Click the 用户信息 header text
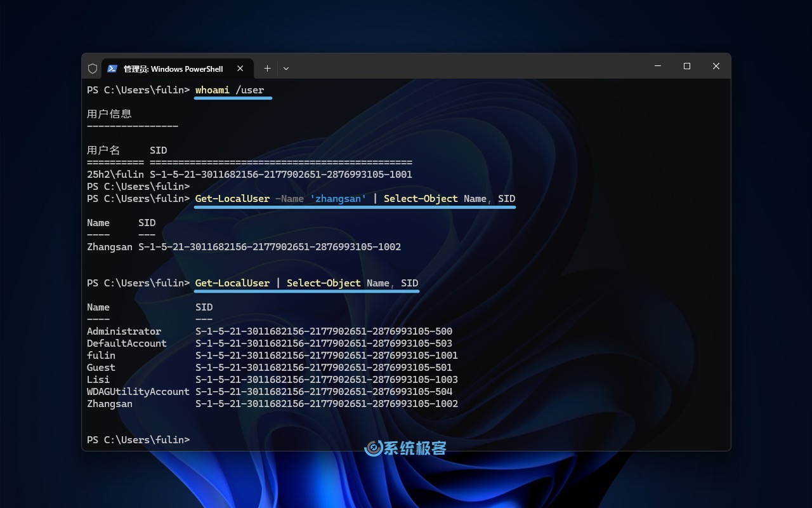 (x=109, y=114)
